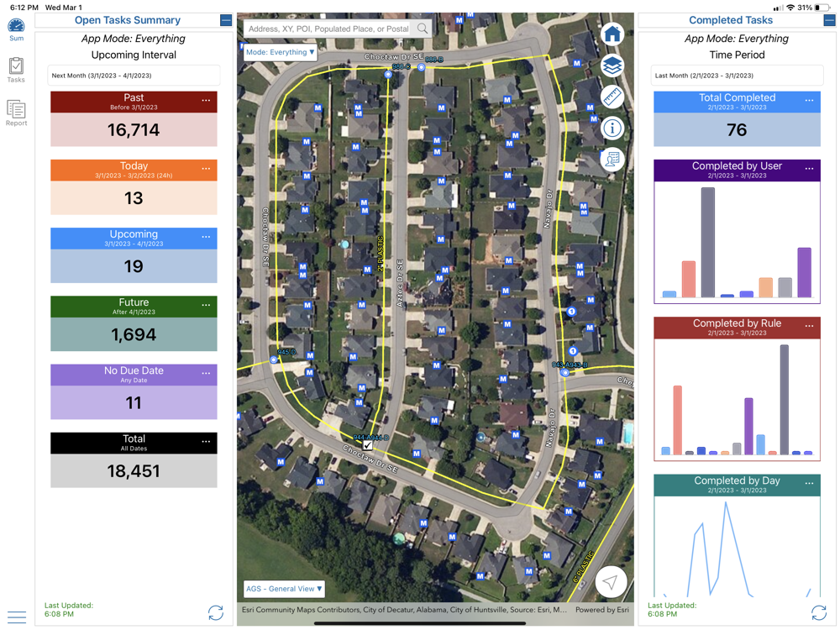Viewport: 840px width, 630px height.
Task: Open Completed by User options ellipsis
Action: pos(809,168)
